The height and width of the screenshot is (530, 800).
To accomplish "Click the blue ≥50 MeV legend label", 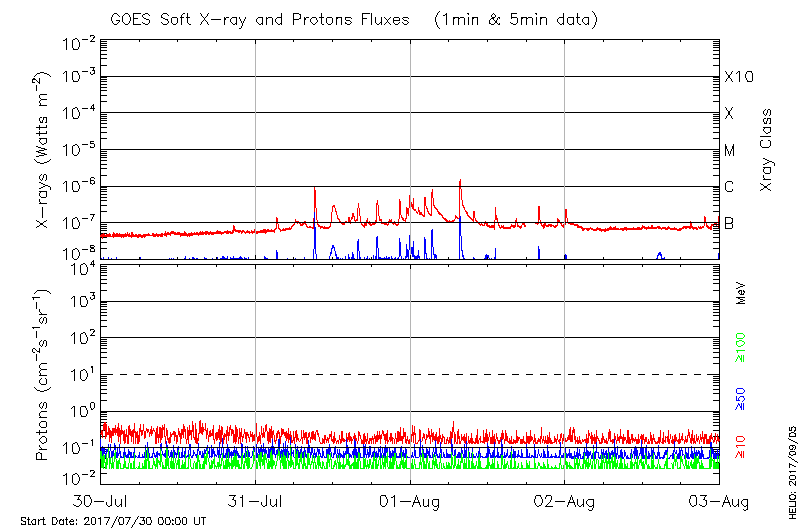I will [x=742, y=397].
